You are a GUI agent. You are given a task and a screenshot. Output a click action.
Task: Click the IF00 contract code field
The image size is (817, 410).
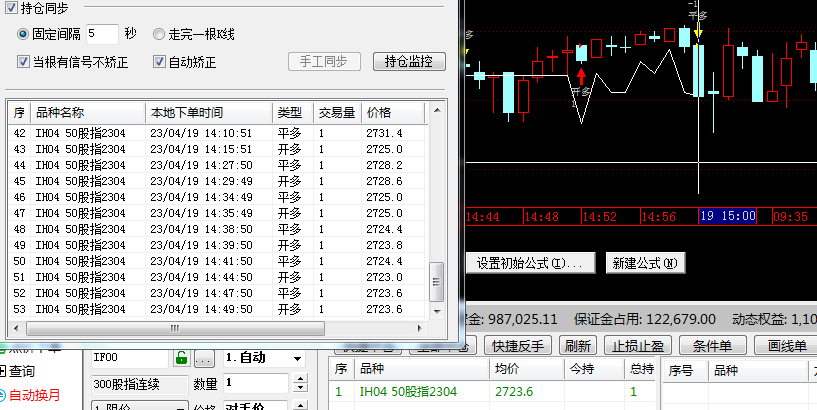(x=130, y=358)
